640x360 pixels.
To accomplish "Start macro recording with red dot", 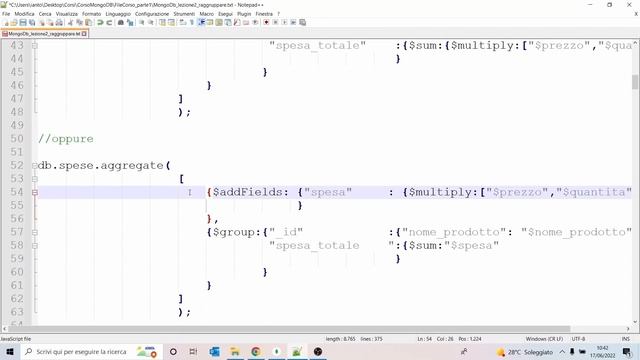I will pyautogui.click(x=266, y=23).
